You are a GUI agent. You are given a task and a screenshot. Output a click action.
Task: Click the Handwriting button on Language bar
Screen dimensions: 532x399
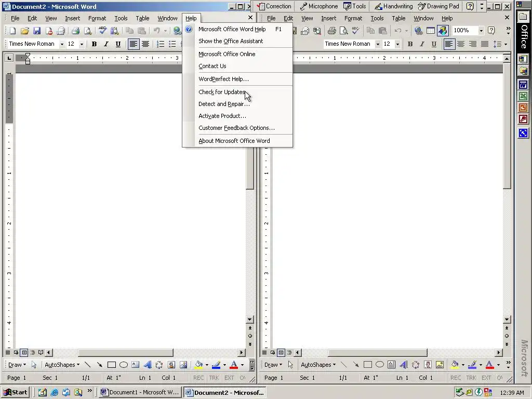click(394, 6)
